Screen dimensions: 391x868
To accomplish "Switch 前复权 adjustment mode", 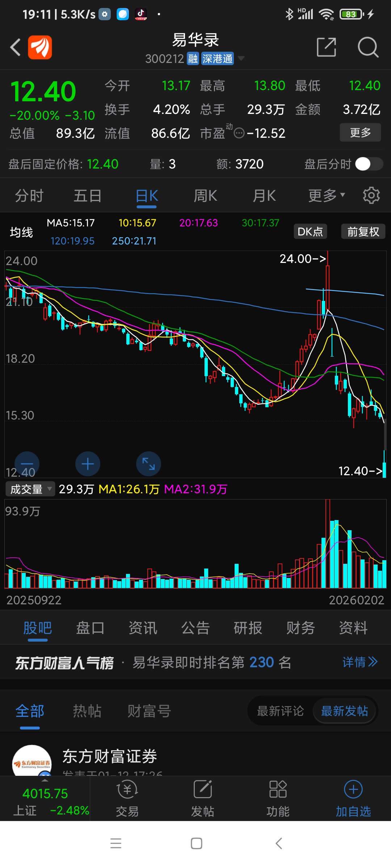I will [x=363, y=231].
